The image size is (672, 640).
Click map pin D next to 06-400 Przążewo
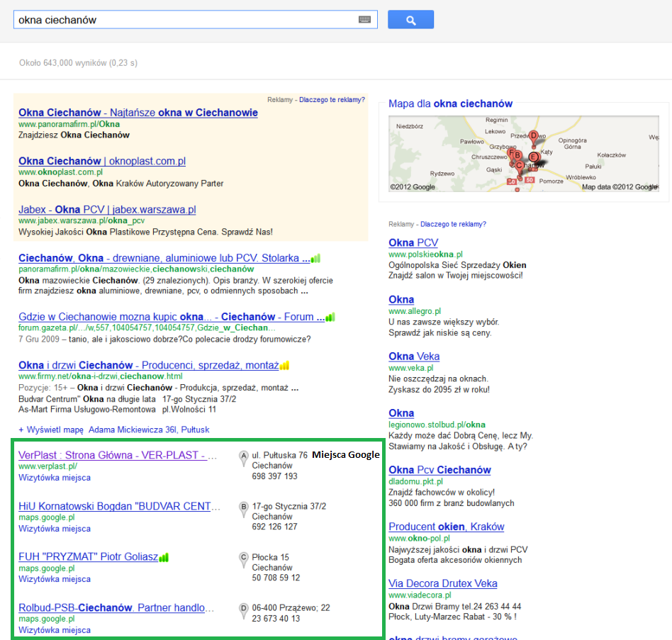click(243, 611)
